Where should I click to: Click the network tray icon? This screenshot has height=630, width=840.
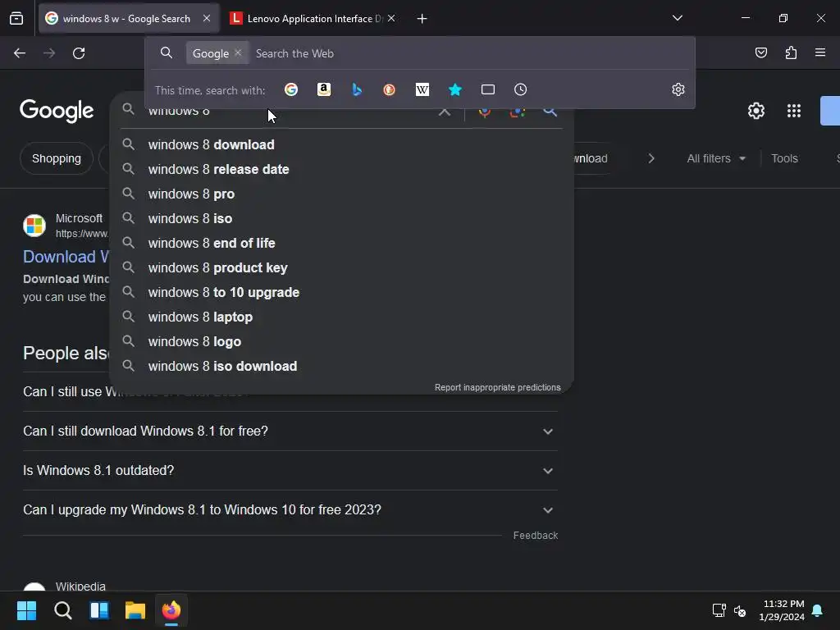pos(719,610)
